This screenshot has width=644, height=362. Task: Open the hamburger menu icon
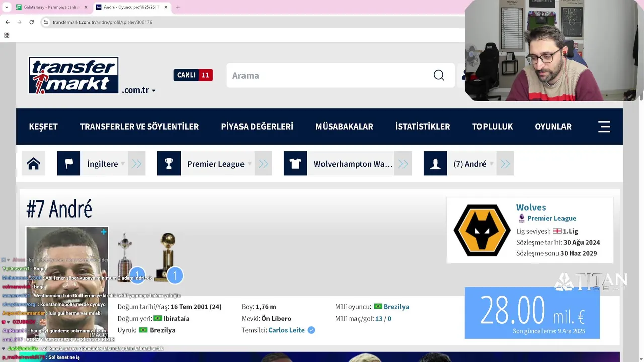coord(604,127)
